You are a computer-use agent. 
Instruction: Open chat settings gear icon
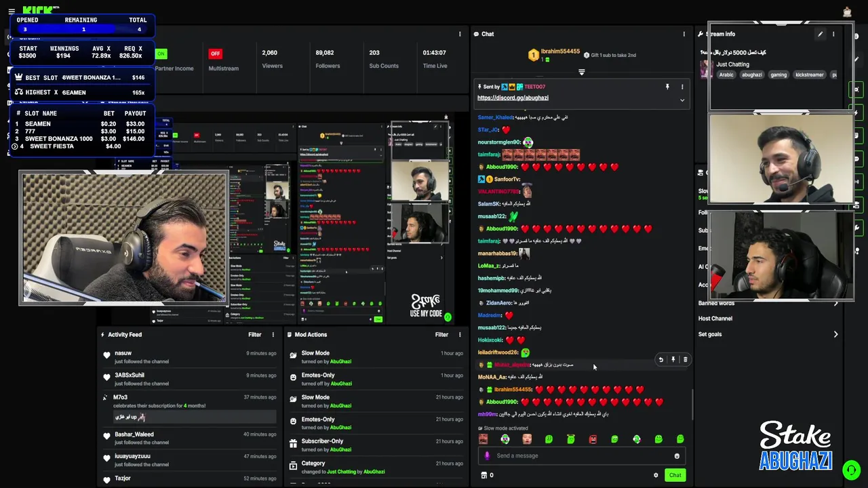(x=656, y=475)
